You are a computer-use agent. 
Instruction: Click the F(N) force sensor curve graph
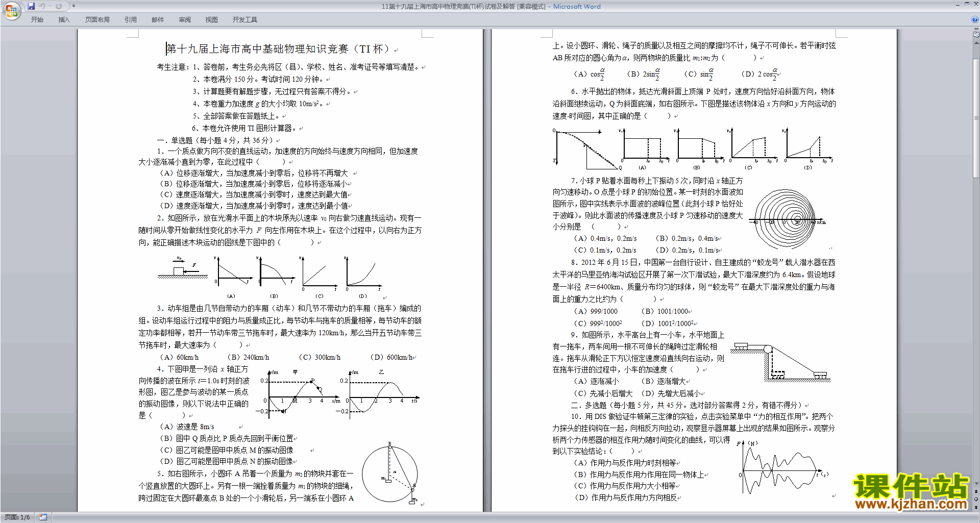pos(783,467)
